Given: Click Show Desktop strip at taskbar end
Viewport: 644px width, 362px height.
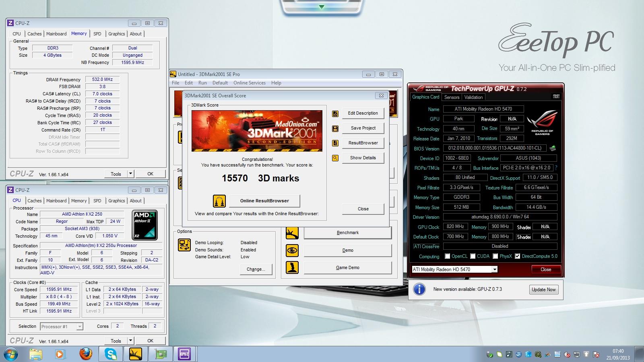Looking at the screenshot, I should (639, 354).
